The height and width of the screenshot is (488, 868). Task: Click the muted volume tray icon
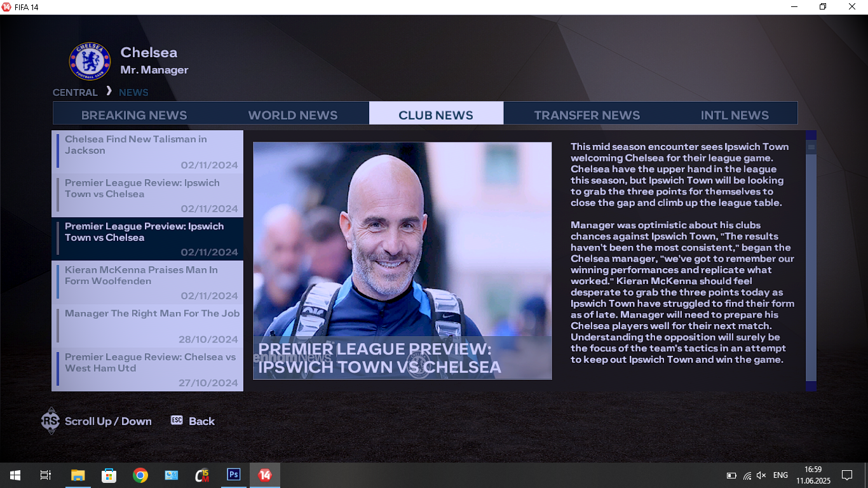(x=761, y=475)
